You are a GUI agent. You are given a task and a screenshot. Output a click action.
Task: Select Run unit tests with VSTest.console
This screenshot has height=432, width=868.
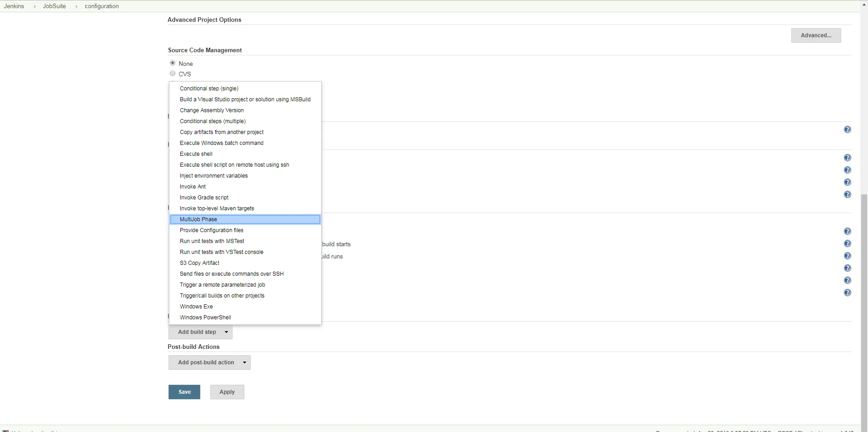[245, 252]
